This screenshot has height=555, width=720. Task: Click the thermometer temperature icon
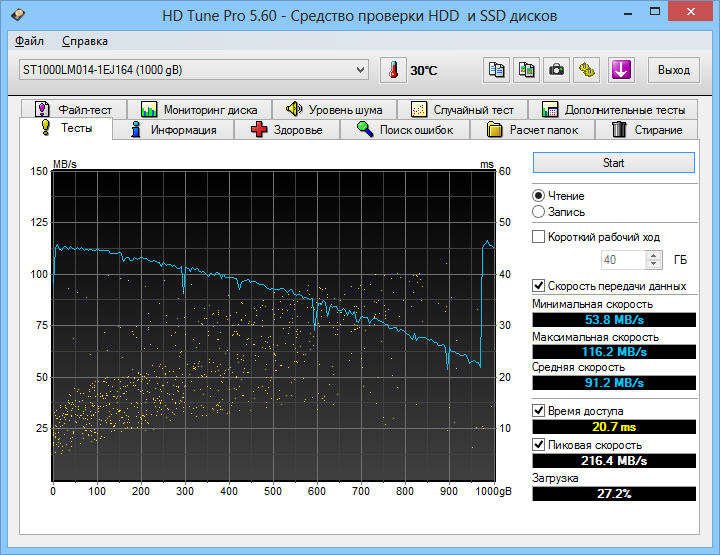pos(394,70)
